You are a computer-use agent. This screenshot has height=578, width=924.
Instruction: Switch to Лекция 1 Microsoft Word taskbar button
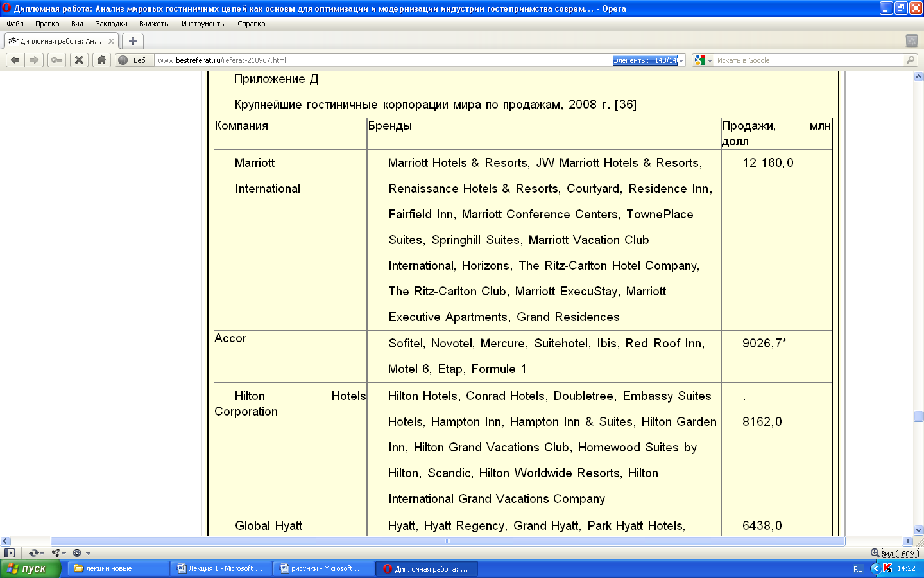pos(222,568)
